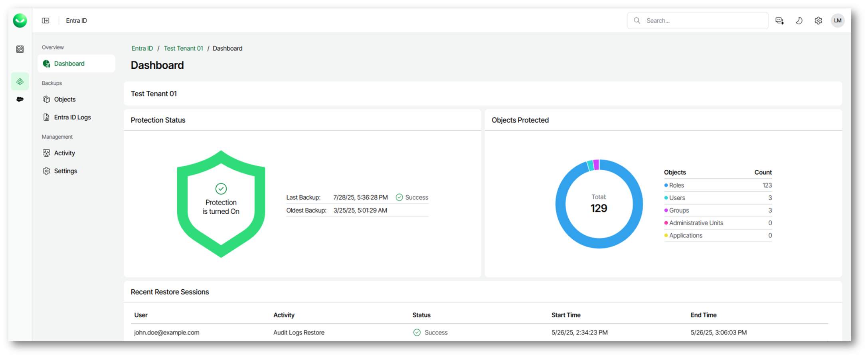Open Settings in the Management section

[x=65, y=171]
